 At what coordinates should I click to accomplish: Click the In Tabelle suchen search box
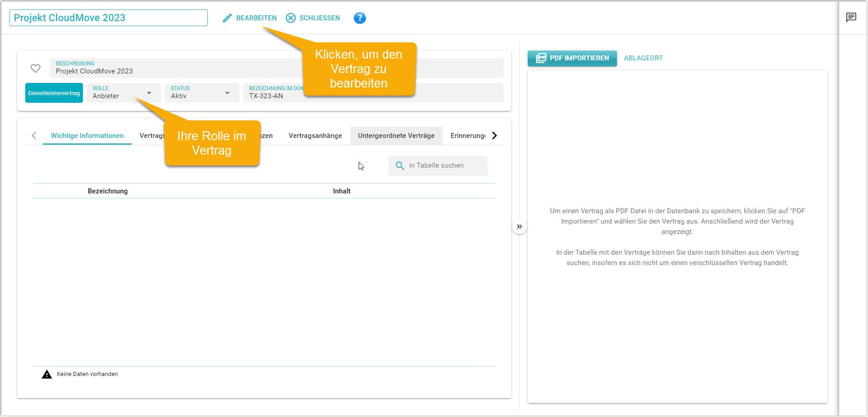[438, 165]
